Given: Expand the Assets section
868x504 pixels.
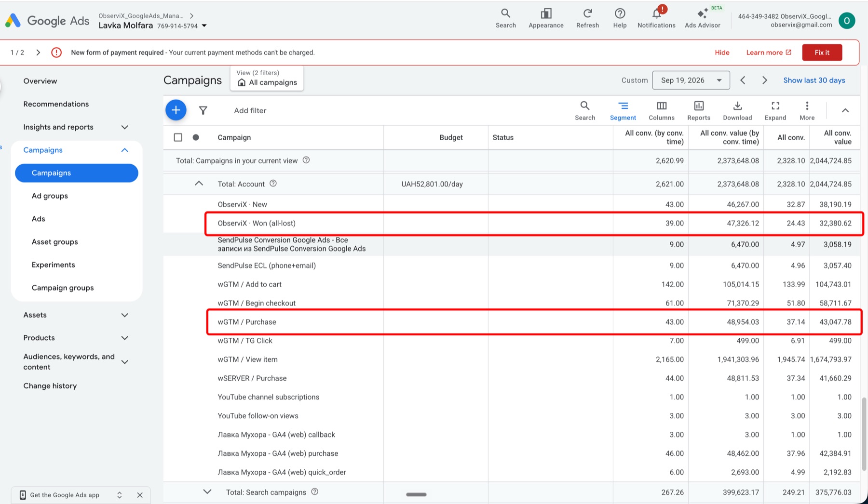Looking at the screenshot, I should click(125, 315).
